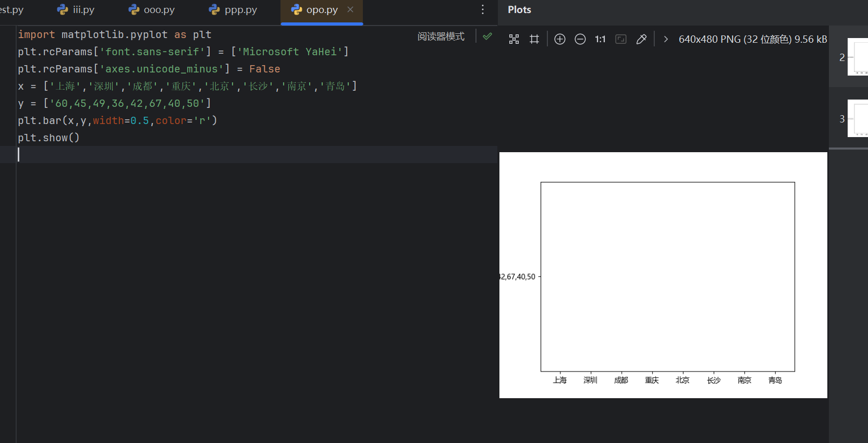Image resolution: width=868 pixels, height=443 pixels.
Task: Toggle the Show Grid icon in Plots toolbar
Action: click(534, 39)
